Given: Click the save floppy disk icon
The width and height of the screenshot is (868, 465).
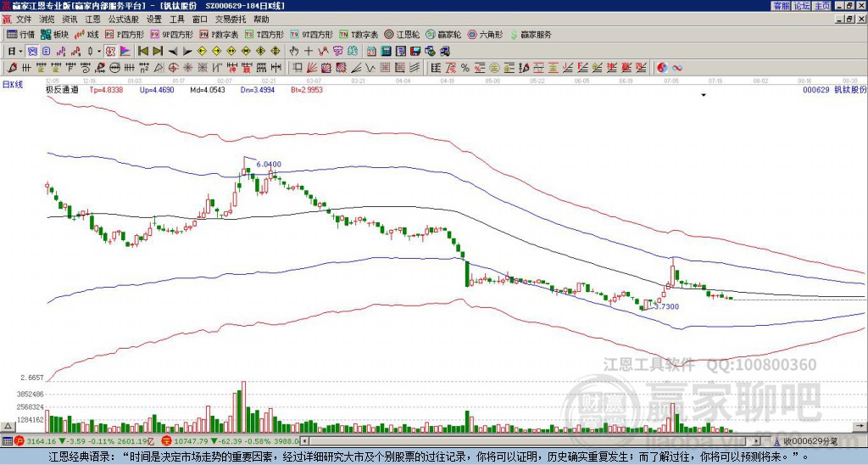Looking at the screenshot, I should (x=415, y=52).
